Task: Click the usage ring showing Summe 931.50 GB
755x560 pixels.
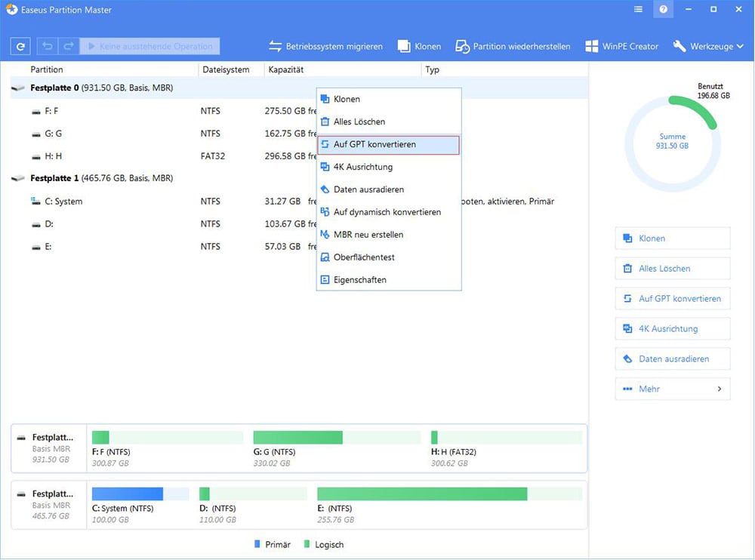Action: click(x=672, y=143)
